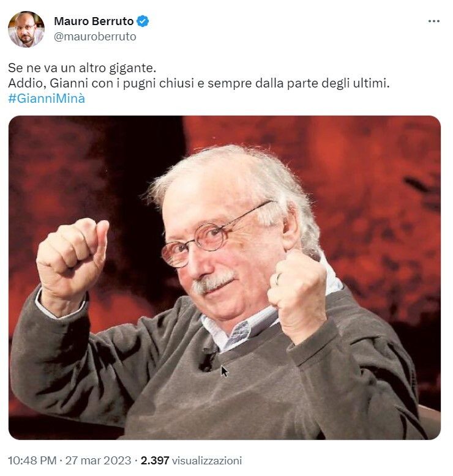Click the sentence starting 'Addio, Gianni'
This screenshot has height=476, width=453.
(199, 83)
